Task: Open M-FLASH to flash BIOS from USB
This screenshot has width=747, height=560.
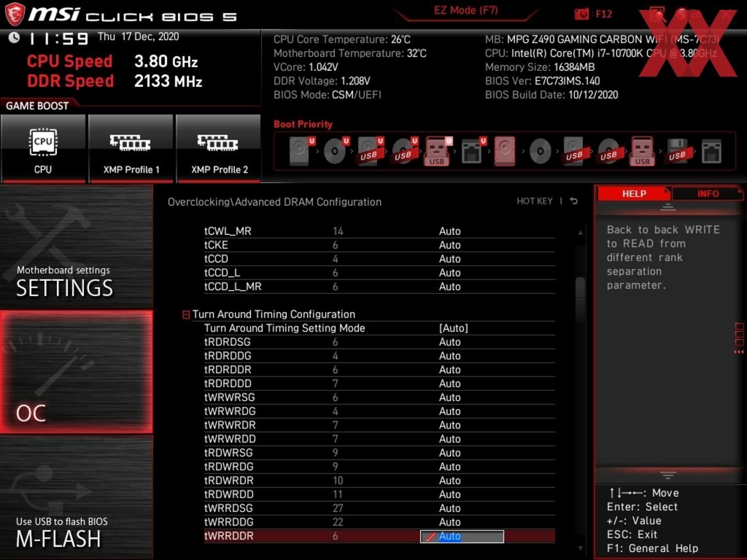Action: pyautogui.click(x=76, y=497)
